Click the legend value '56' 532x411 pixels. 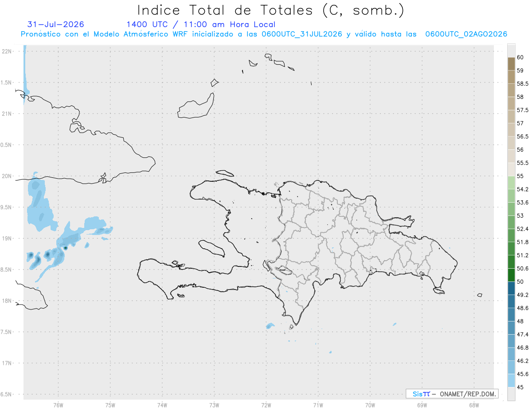coord(520,150)
